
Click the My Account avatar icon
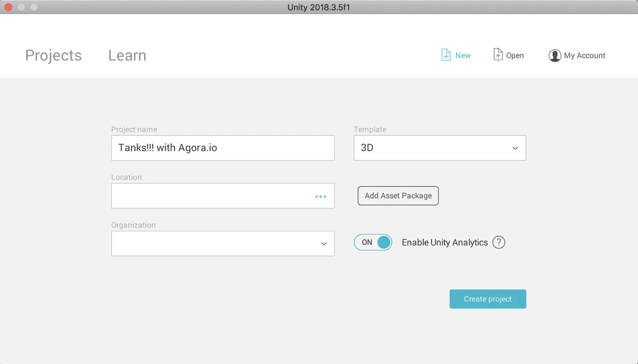tap(555, 55)
